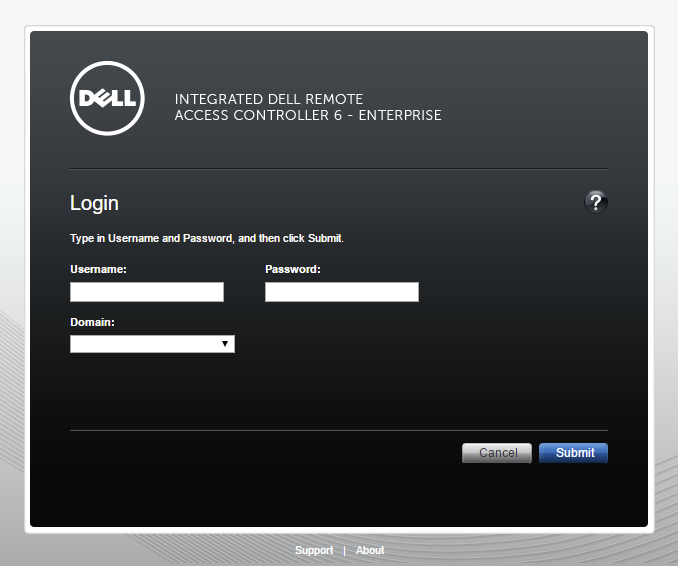
Task: Focus the Password input field
Action: pos(341,292)
